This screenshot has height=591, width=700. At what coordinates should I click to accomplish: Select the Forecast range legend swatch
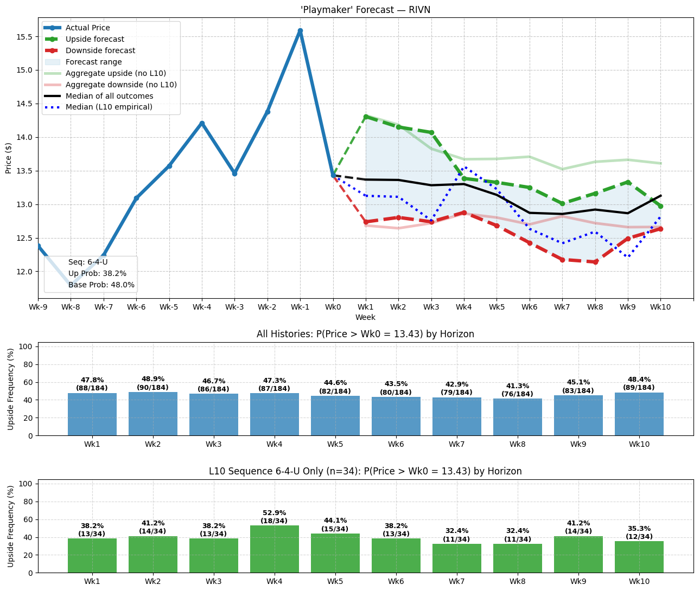tap(53, 62)
